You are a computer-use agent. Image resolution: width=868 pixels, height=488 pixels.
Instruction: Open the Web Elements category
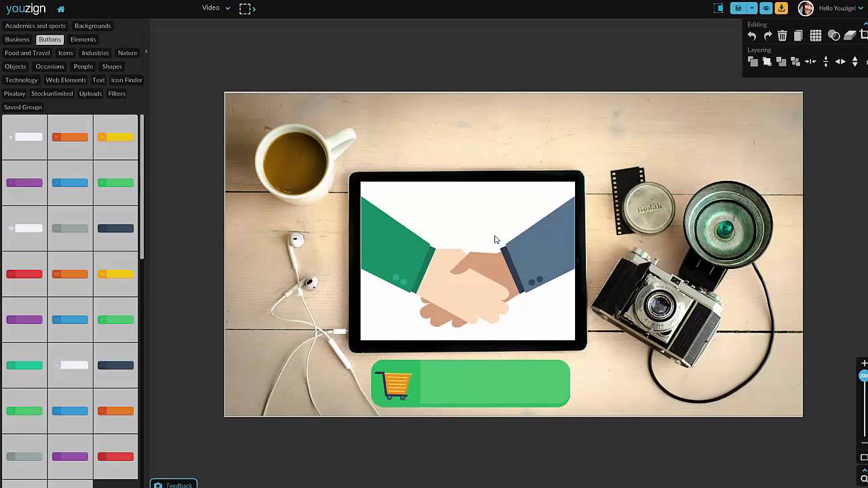point(66,80)
